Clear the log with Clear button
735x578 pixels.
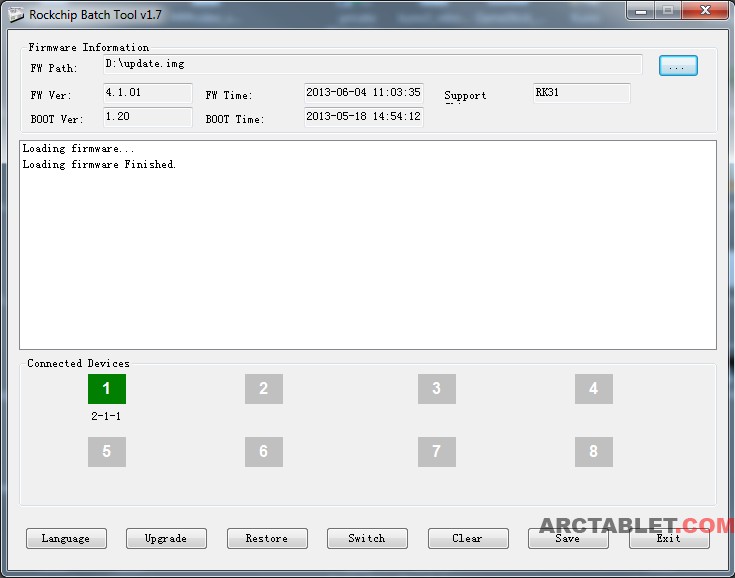point(468,538)
